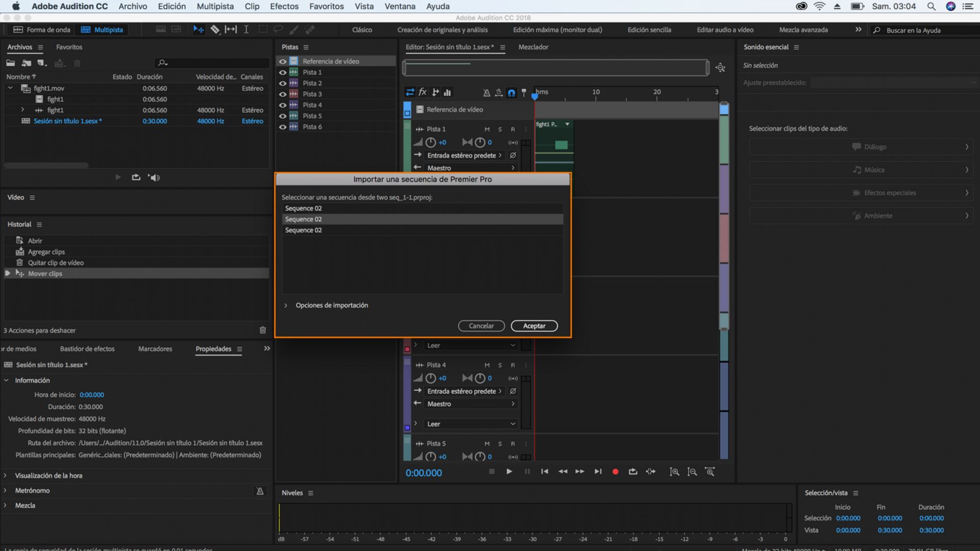The width and height of the screenshot is (980, 551).
Task: Open the Multipista menu in the menu bar
Action: [214, 6]
